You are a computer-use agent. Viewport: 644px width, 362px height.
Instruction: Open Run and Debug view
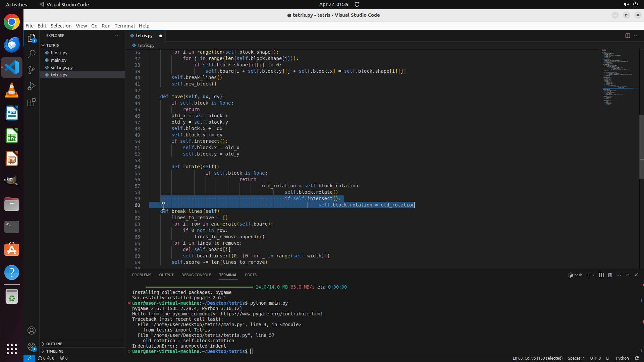(32, 86)
